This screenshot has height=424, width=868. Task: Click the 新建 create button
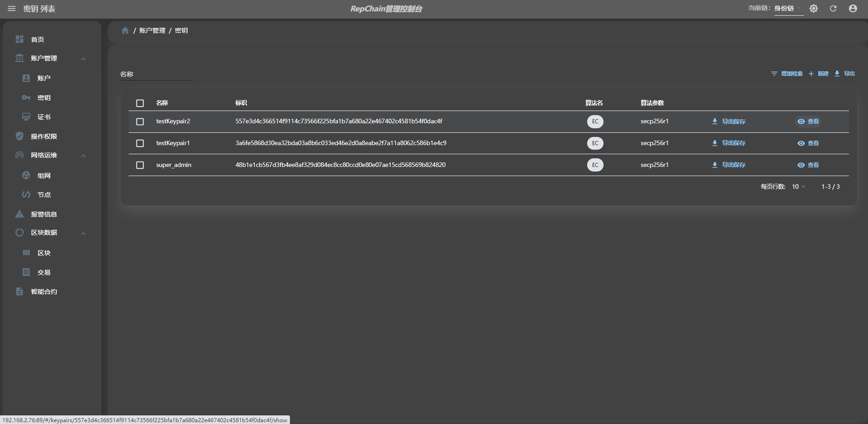click(x=818, y=74)
